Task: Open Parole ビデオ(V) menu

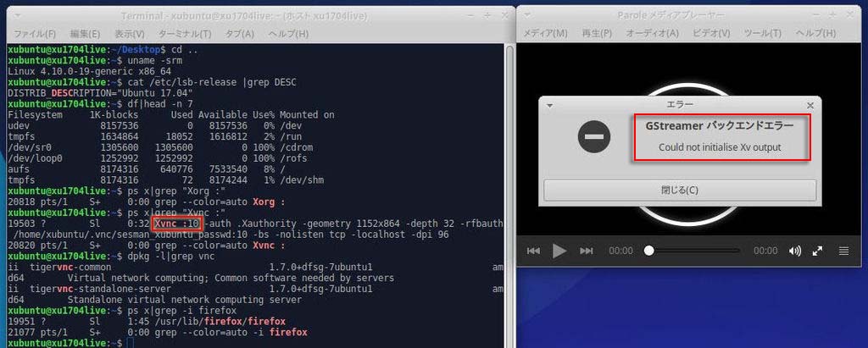Action: pos(711,33)
